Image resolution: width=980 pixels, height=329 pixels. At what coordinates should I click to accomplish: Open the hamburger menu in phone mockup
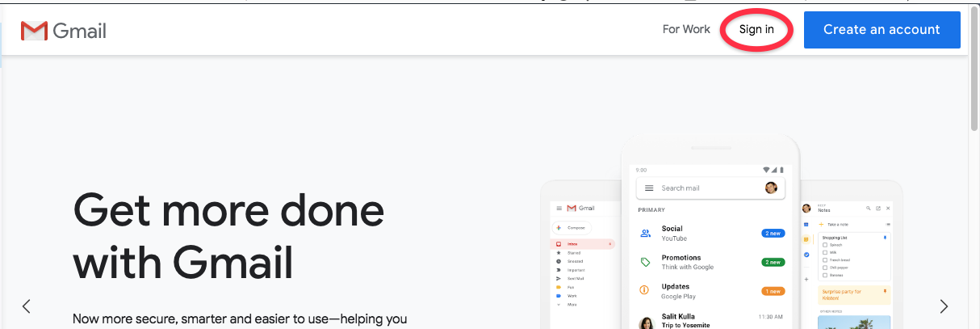(x=648, y=188)
